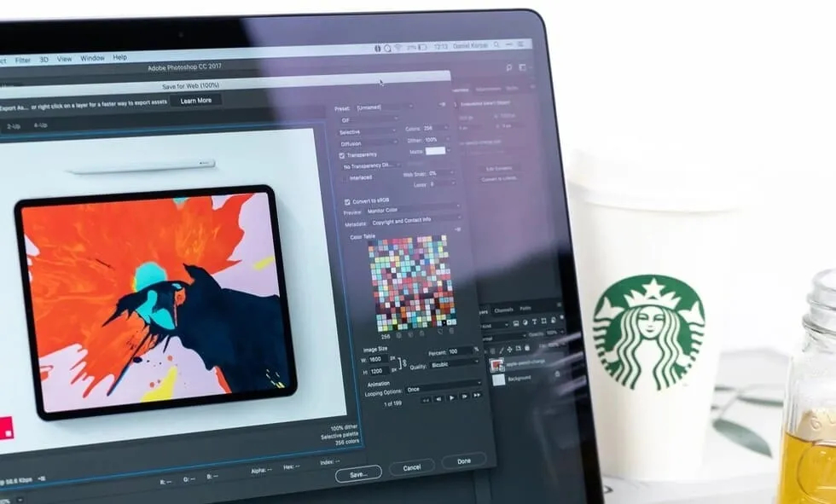
Task: Select the play button in Animation controls
Action: (451, 396)
